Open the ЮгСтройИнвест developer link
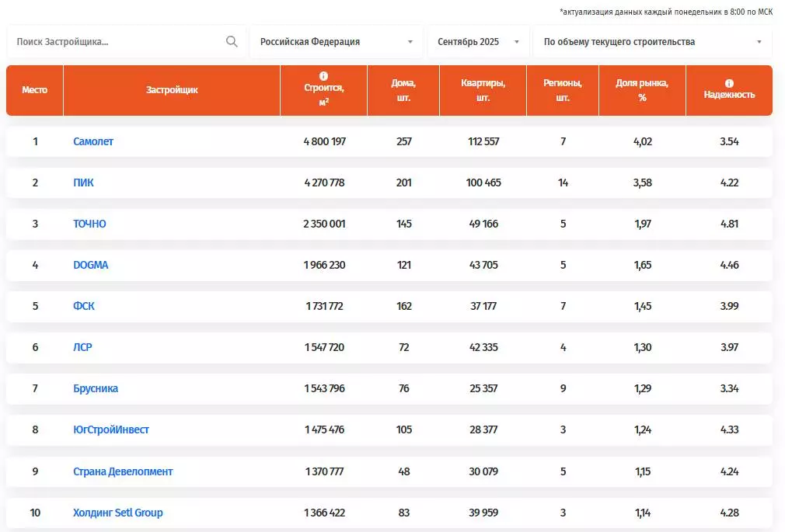785x532 pixels. (x=111, y=429)
